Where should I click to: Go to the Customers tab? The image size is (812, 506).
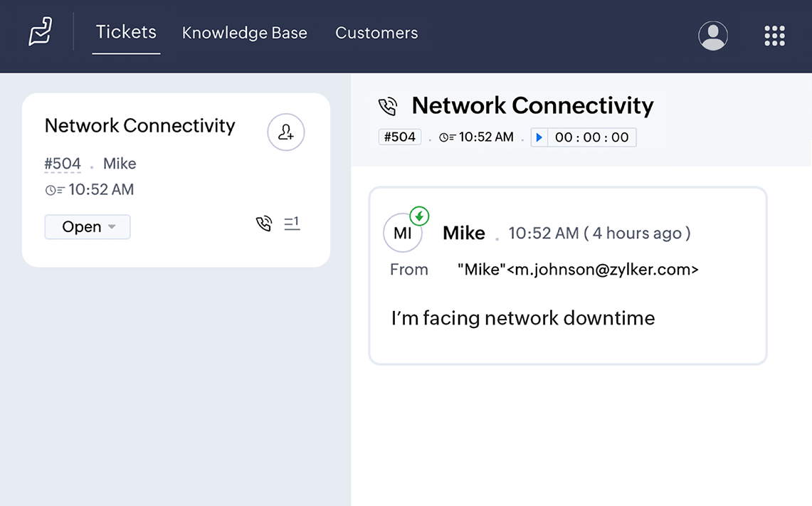(x=376, y=33)
